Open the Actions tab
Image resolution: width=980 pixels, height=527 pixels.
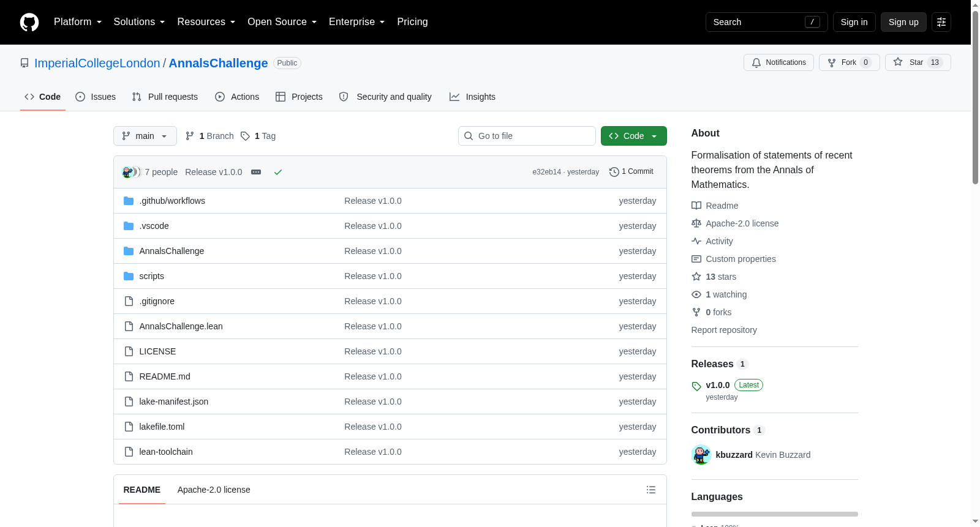click(x=237, y=97)
